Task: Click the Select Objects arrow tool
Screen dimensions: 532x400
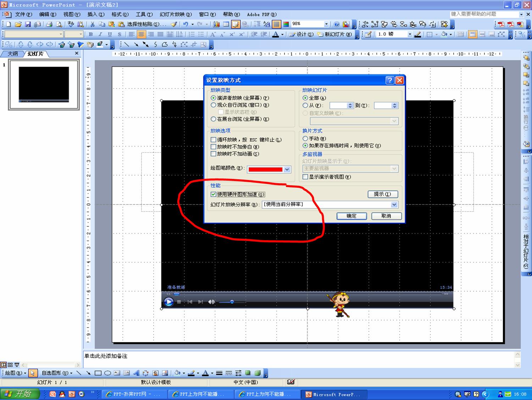Action: [33, 373]
